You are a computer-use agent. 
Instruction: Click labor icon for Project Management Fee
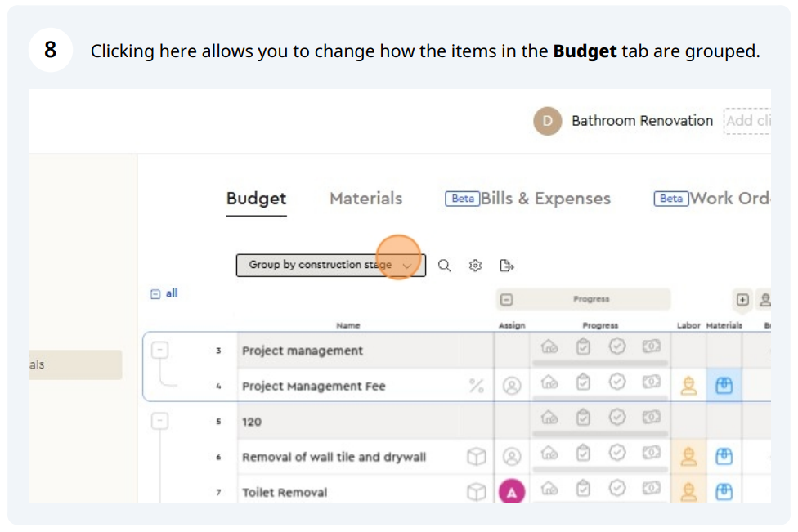point(688,386)
